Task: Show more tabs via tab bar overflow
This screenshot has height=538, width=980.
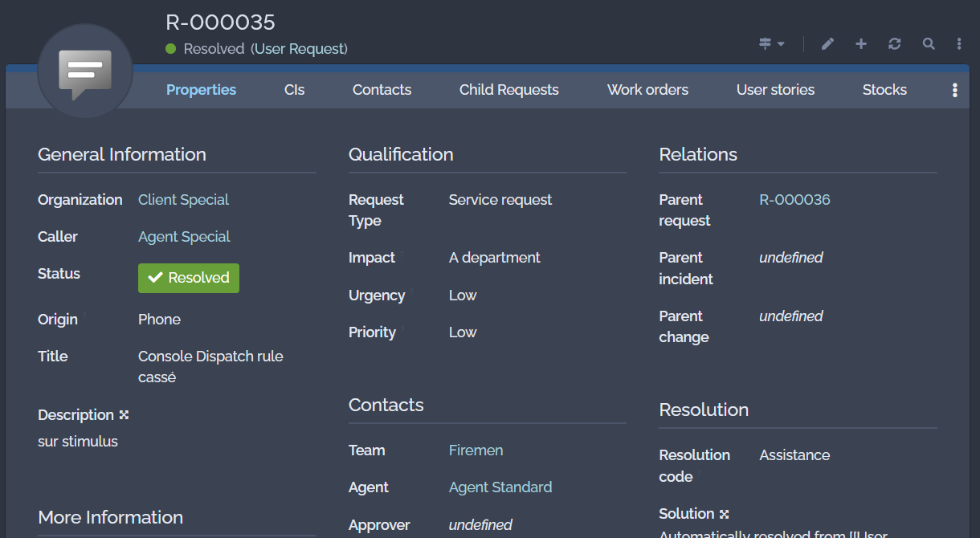Action: coord(954,90)
